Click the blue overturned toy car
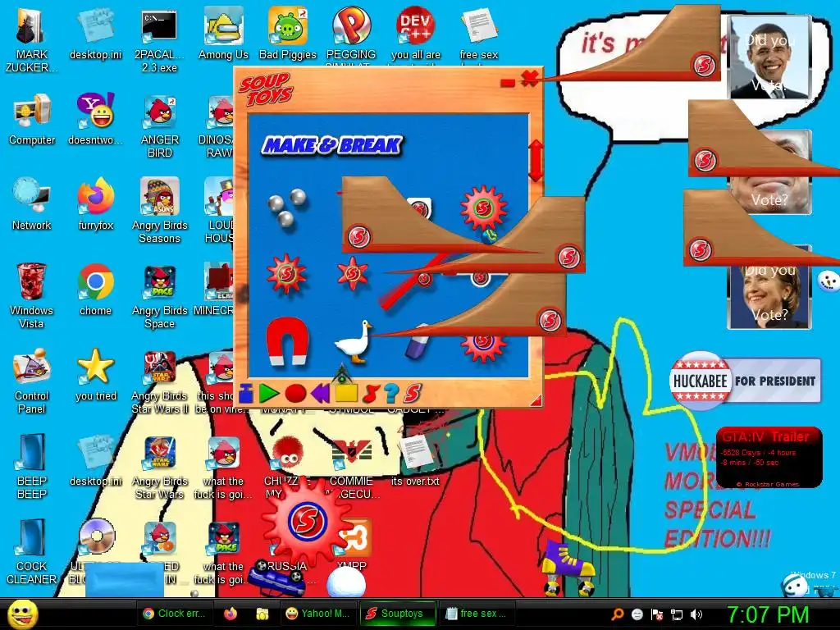This screenshot has width=840, height=630. point(276,580)
